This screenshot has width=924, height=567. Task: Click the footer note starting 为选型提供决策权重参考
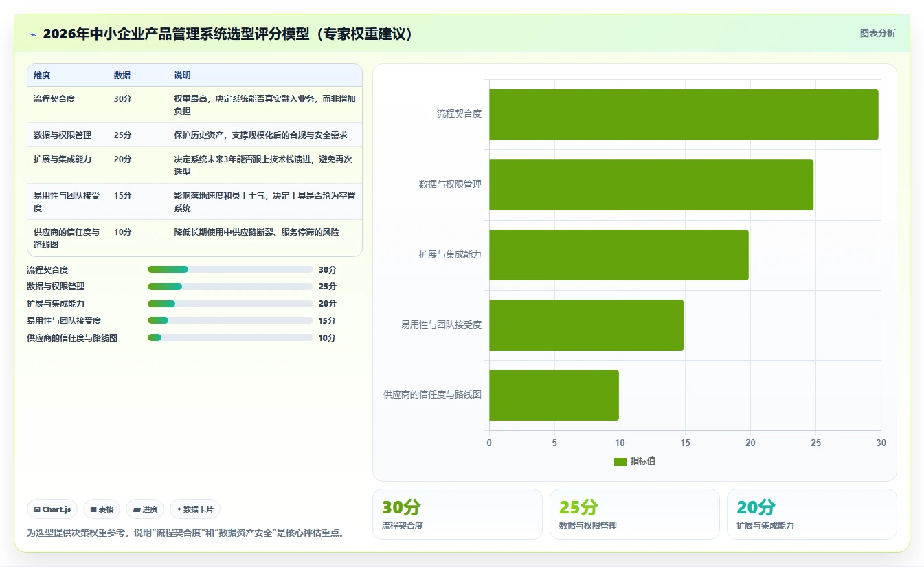pyautogui.click(x=185, y=533)
